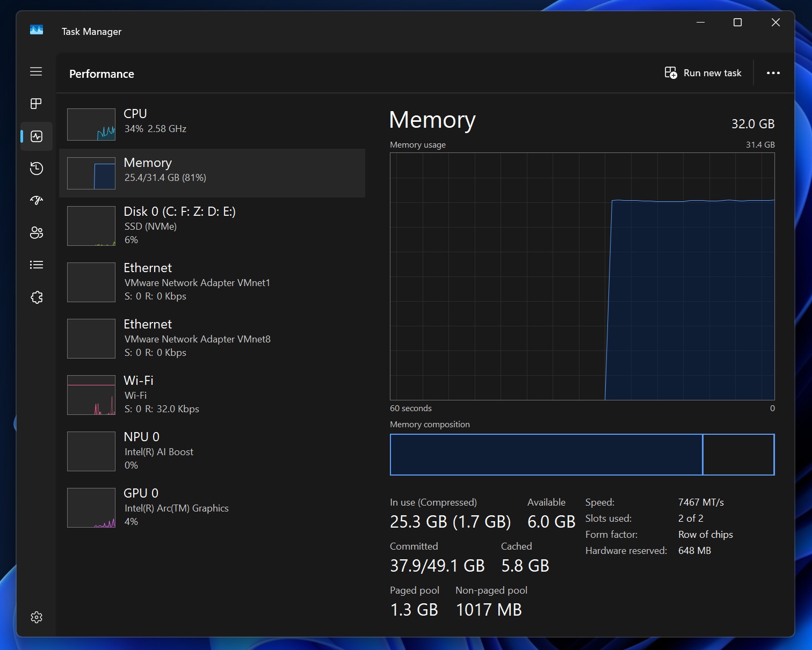This screenshot has width=812, height=650.
Task: Select Disk 0 in the performance list
Action: (x=212, y=225)
